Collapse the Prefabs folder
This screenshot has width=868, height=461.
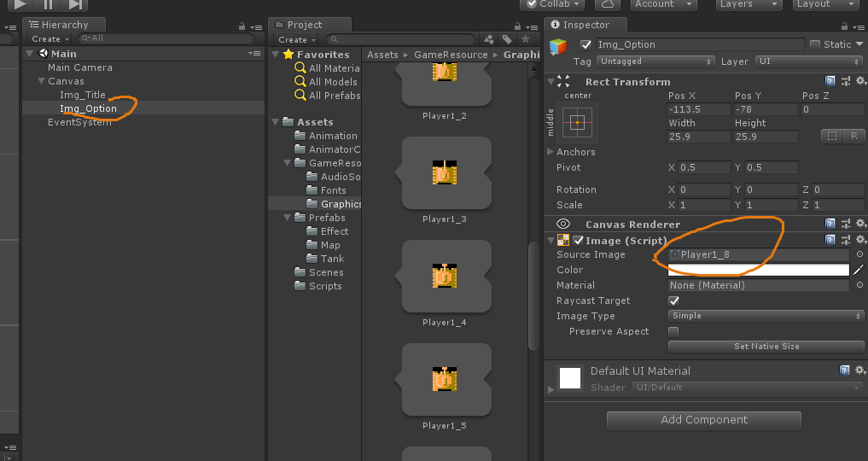tap(288, 218)
